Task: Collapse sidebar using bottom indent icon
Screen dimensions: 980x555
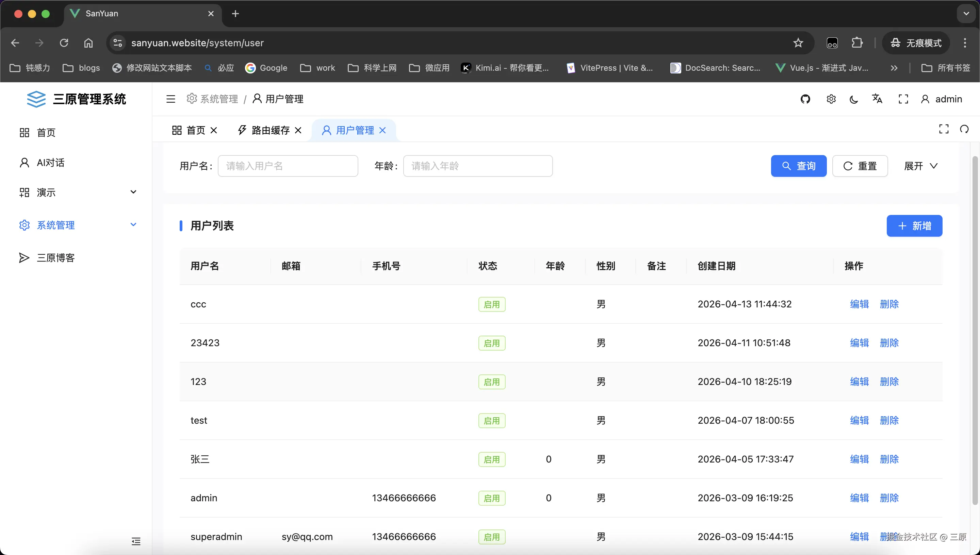Action: click(x=136, y=541)
